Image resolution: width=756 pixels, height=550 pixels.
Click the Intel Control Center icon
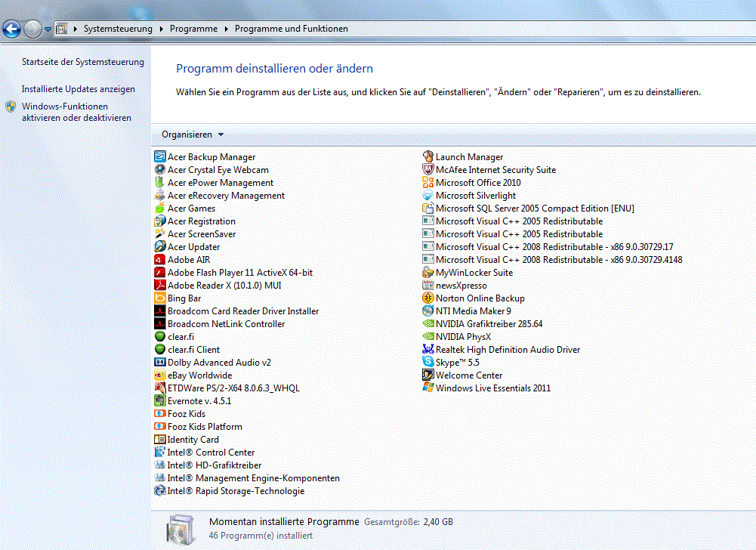click(160, 452)
